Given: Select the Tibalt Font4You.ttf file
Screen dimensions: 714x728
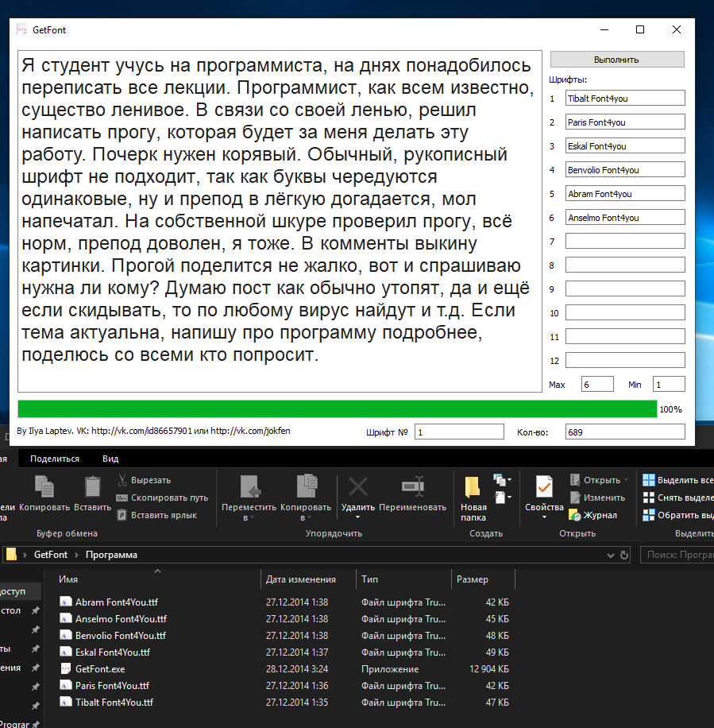Looking at the screenshot, I should tap(114, 703).
